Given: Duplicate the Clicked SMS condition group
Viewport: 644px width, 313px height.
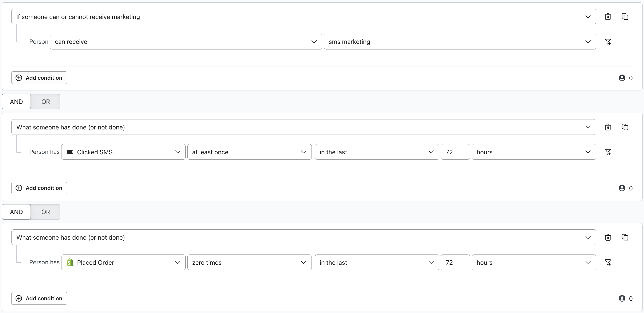Looking at the screenshot, I should (x=625, y=127).
